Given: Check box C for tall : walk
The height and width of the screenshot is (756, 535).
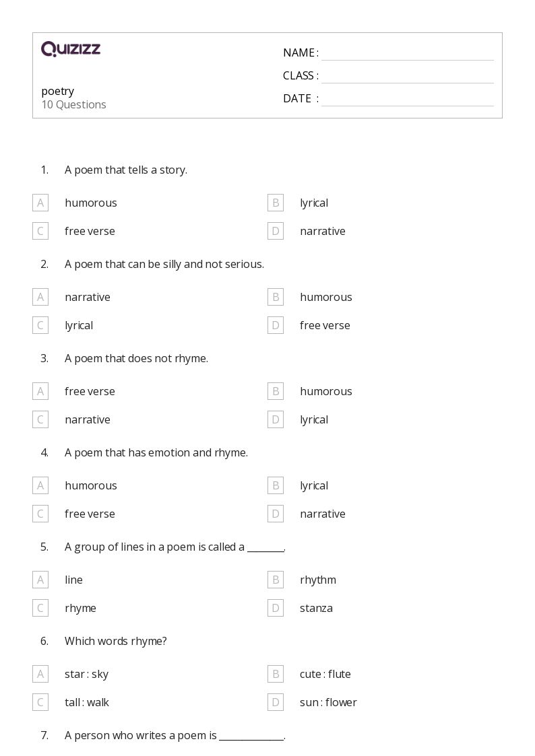Looking at the screenshot, I should click(40, 702).
